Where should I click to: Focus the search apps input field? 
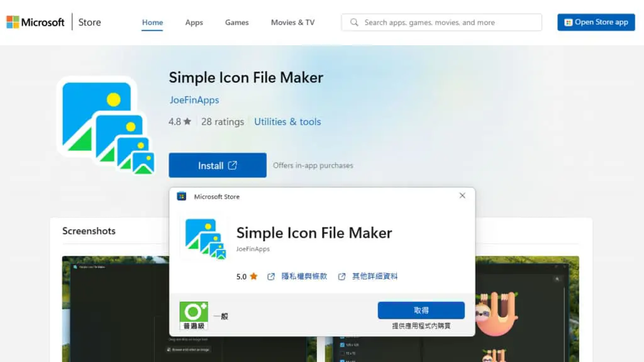(441, 23)
